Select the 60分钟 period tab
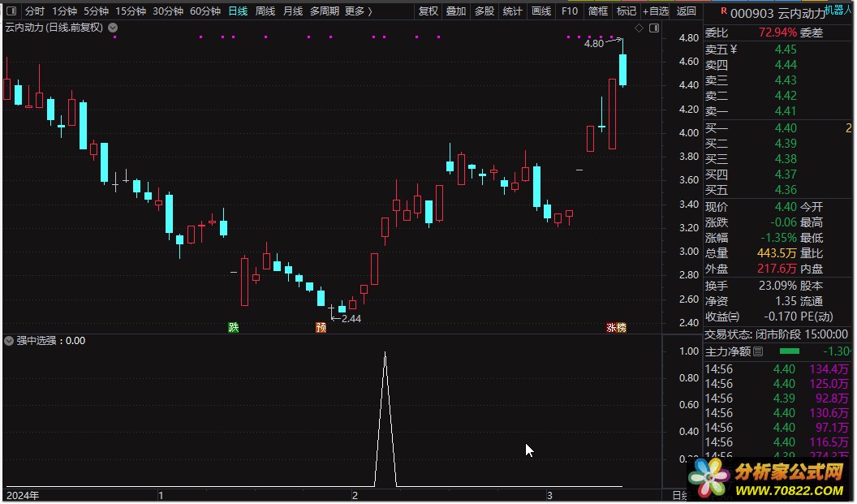The width and height of the screenshot is (857, 504). click(x=205, y=11)
